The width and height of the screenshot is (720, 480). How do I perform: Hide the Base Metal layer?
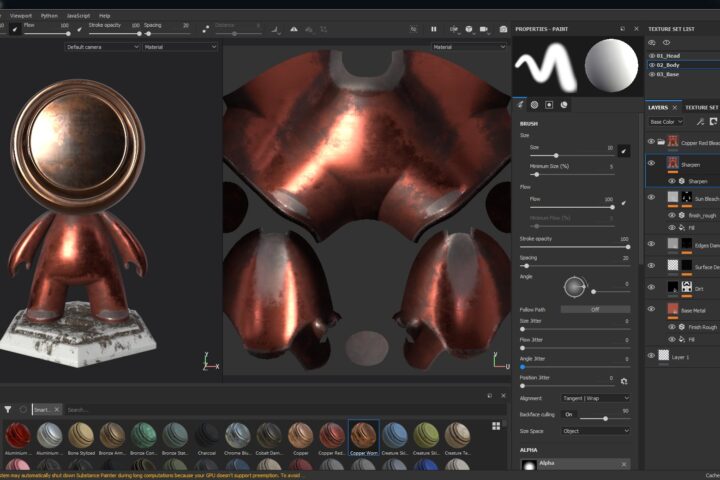pyautogui.click(x=651, y=309)
